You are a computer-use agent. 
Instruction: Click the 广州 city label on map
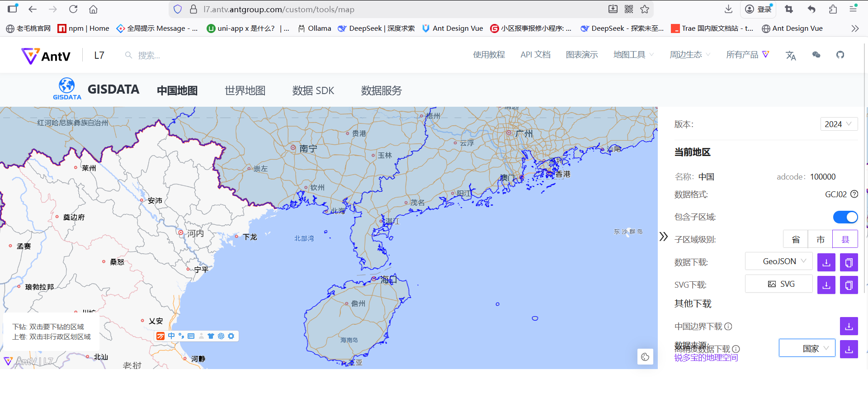click(524, 133)
